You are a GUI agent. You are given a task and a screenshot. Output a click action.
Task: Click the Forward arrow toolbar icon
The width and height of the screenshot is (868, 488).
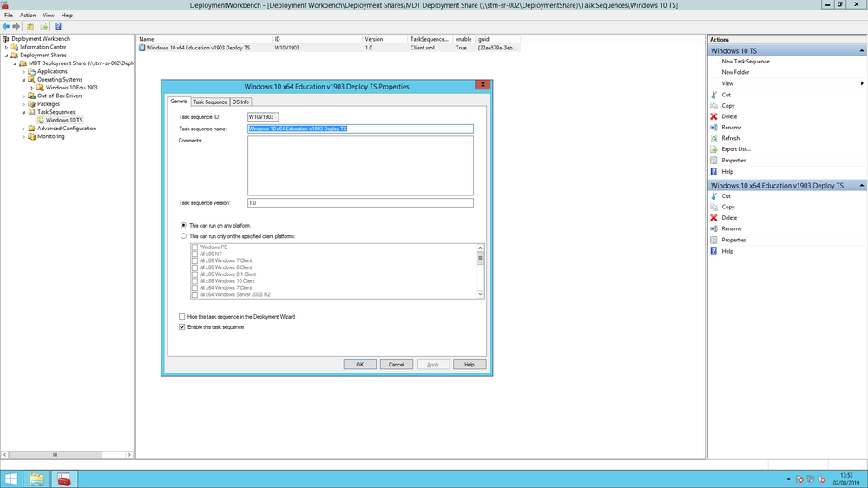click(16, 26)
